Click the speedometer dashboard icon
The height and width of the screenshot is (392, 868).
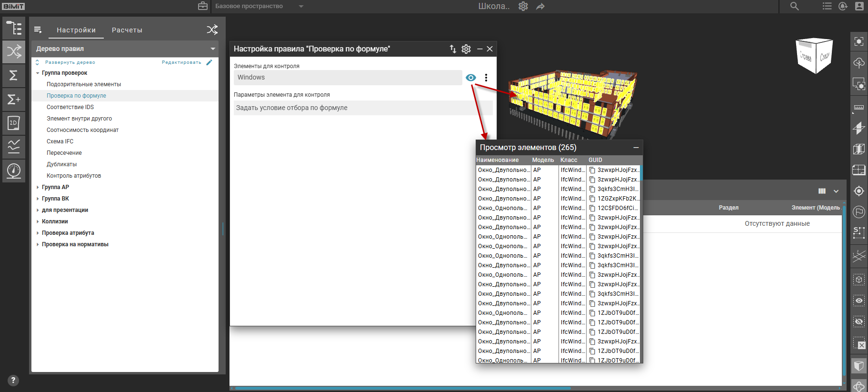pyautogui.click(x=14, y=170)
